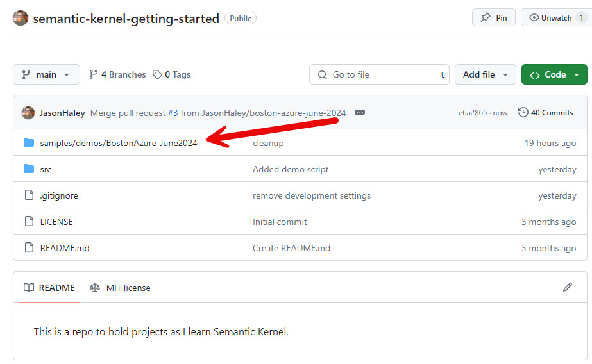
Task: Click the file icon beside LICENSE
Action: click(29, 221)
